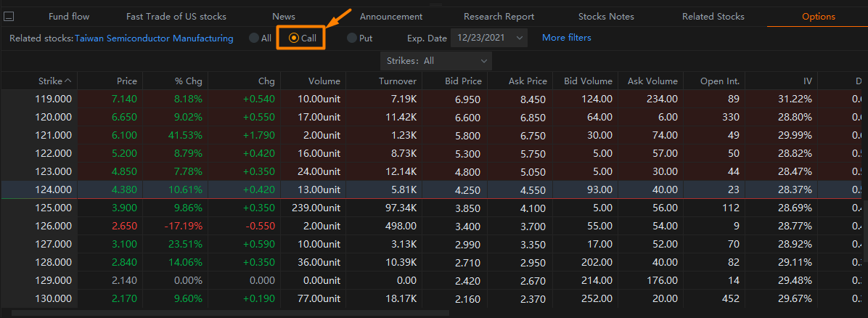Sort by the Ask Volume column header
868x318 pixels.
(652, 81)
